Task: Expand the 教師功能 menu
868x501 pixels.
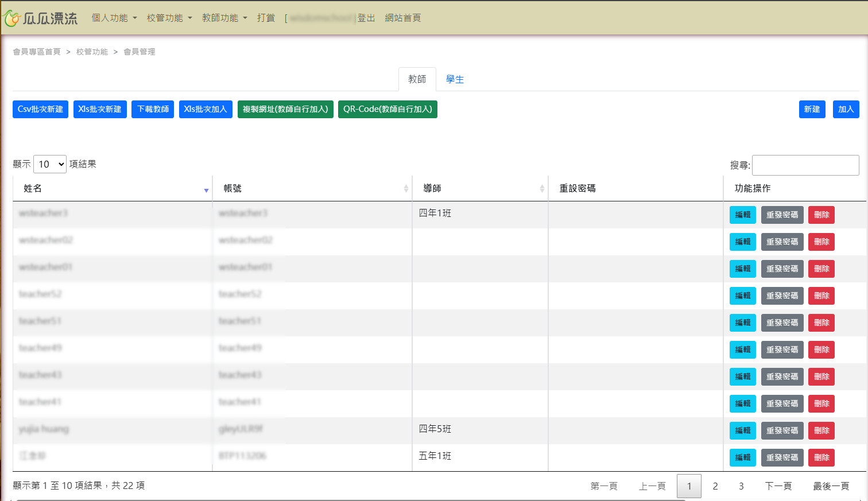Action: (224, 18)
